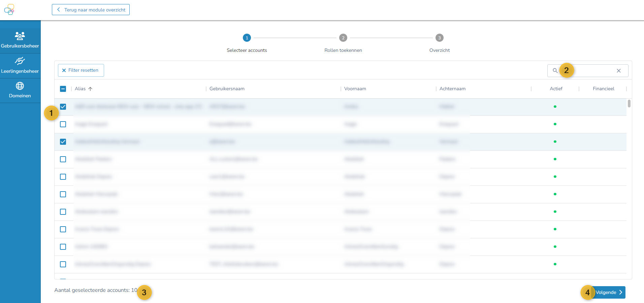
Task: Click the application logo icon
Action: coord(9,9)
